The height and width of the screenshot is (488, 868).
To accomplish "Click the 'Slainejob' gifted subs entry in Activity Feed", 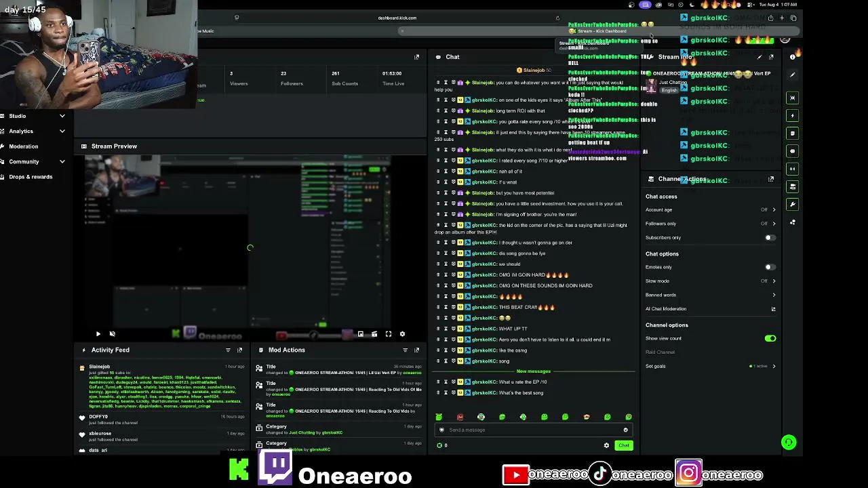I will click(162, 388).
